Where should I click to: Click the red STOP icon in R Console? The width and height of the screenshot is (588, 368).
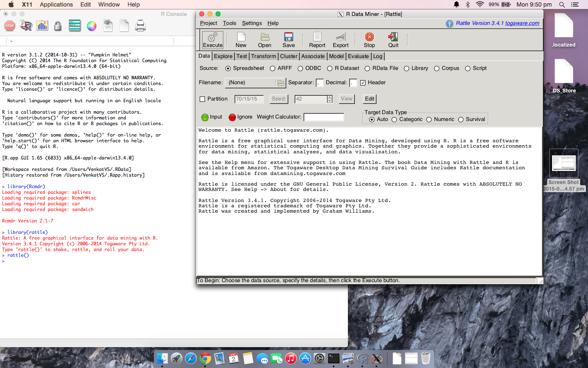[10, 26]
